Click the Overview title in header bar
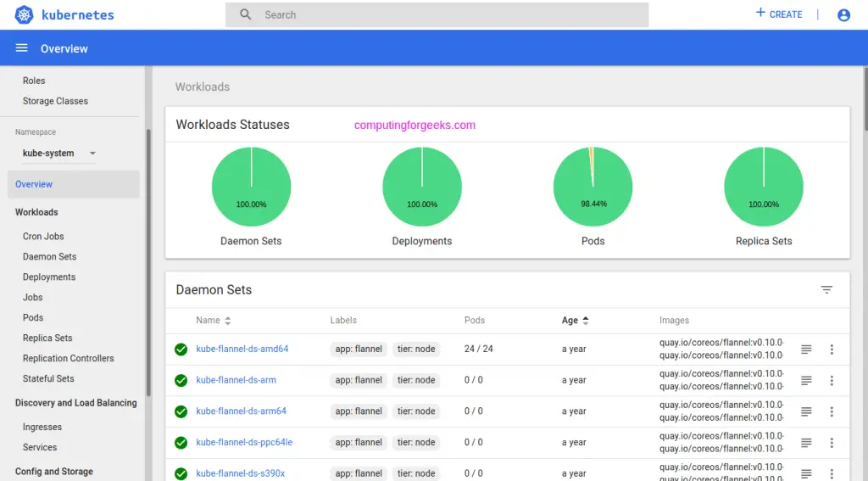 [x=64, y=48]
